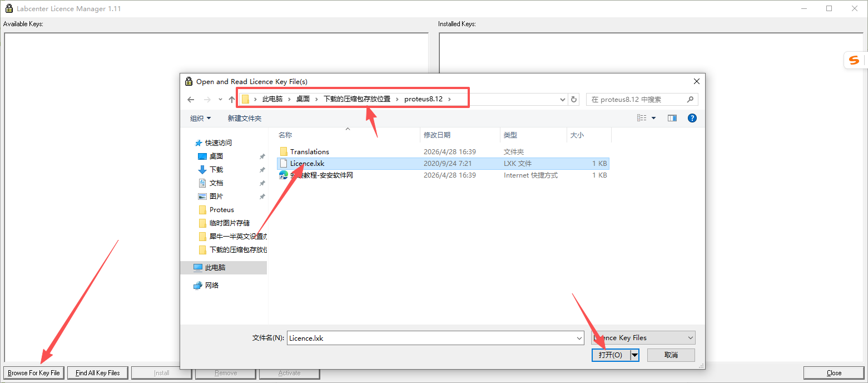Viewport: 868px width, 383px height.
Task: Open 图片 in the quick access list
Action: [216, 197]
